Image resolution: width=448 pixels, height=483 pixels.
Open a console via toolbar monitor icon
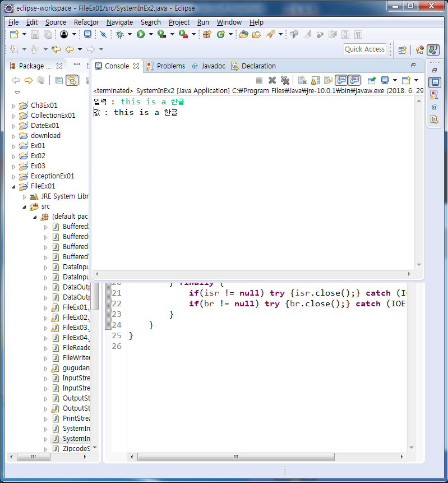87,34
